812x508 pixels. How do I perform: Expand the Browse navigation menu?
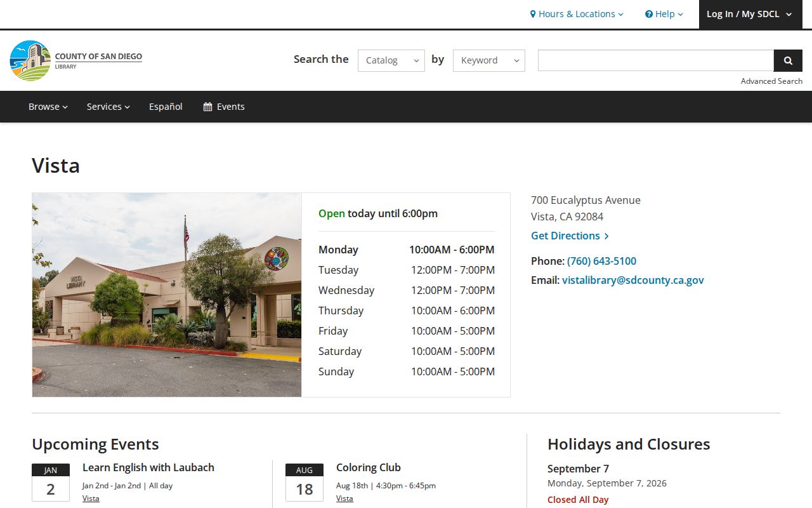(x=48, y=107)
